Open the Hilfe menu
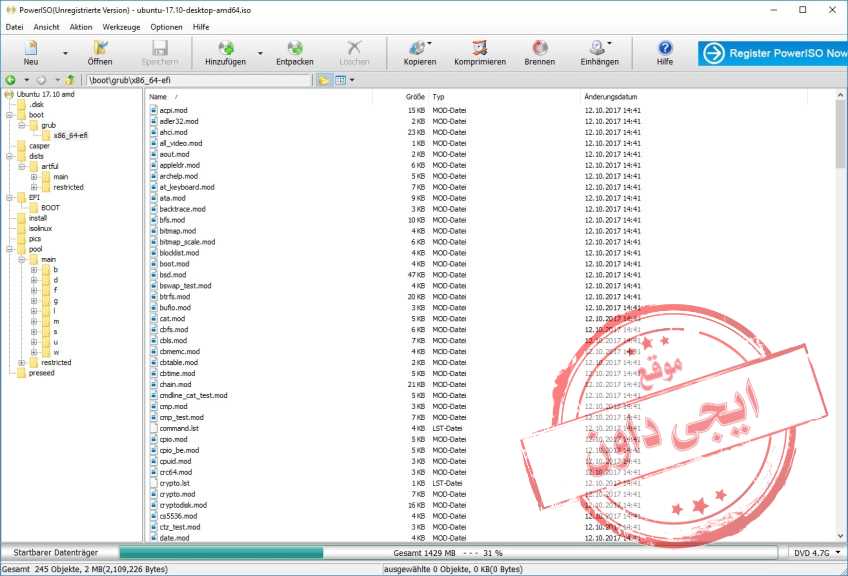The image size is (848, 576). [201, 27]
